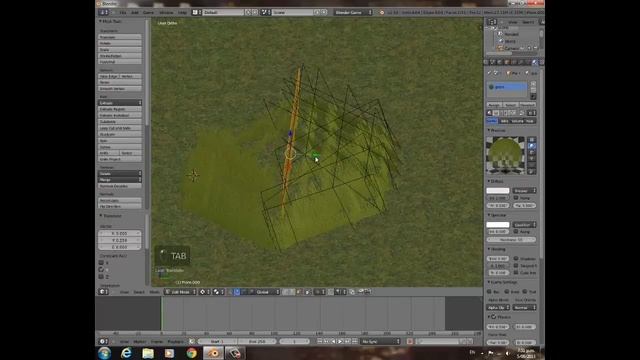Click Loop Cut and Slide button
This screenshot has height=360, width=640.
pos(120,128)
